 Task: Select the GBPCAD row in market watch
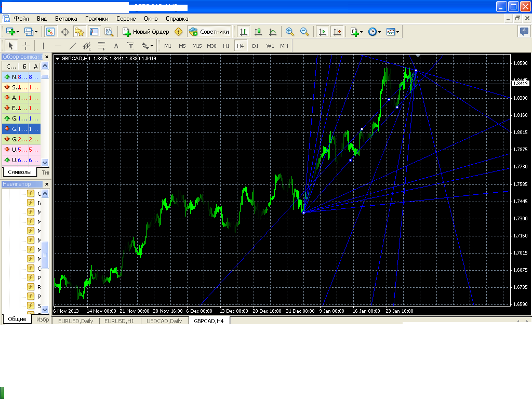21,129
